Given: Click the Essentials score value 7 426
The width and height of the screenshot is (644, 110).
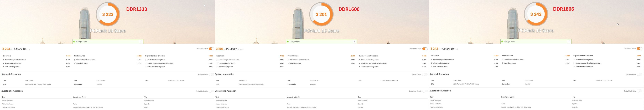Looking at the screenshot, I should [x=282, y=56].
